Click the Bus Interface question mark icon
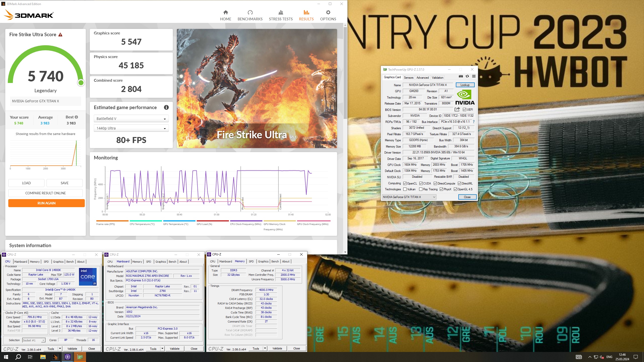Screen dimensions: 644x362 tap(473, 122)
